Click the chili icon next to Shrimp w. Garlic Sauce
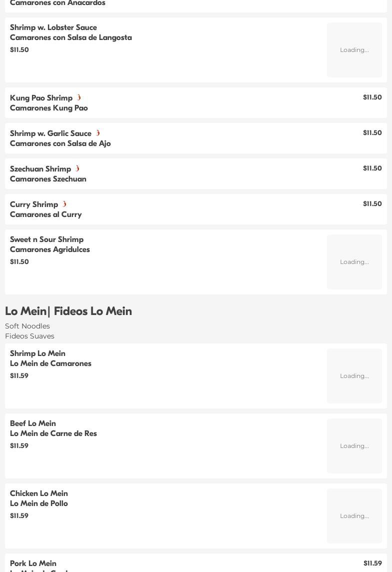 [98, 133]
